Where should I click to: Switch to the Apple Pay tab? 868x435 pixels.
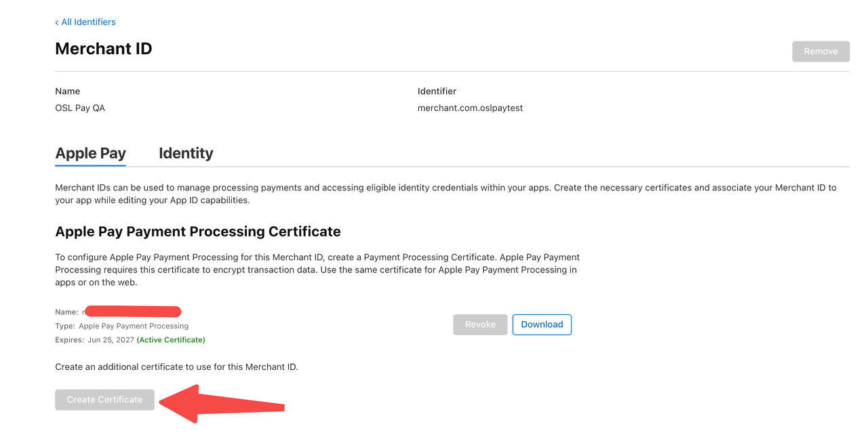click(90, 153)
